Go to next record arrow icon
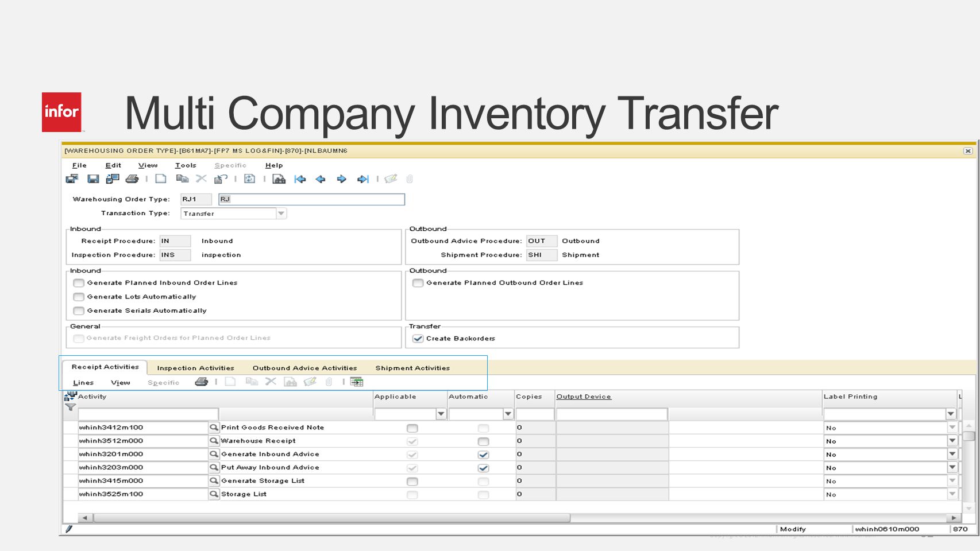 pos(341,179)
